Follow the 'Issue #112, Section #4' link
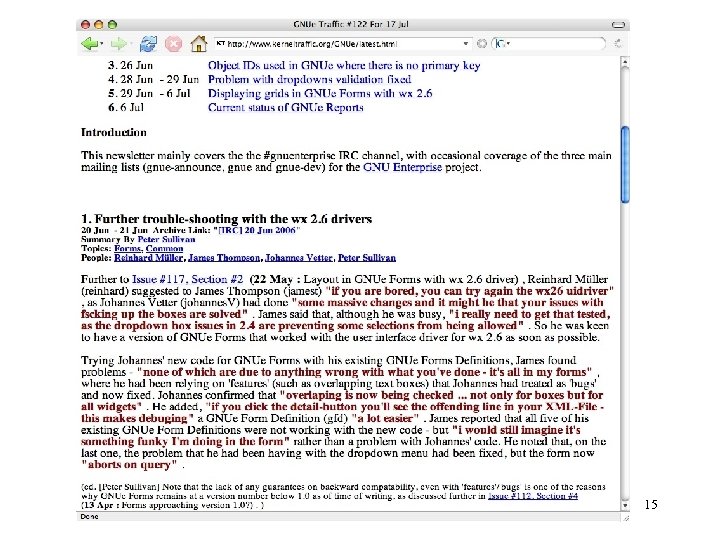 (533, 496)
